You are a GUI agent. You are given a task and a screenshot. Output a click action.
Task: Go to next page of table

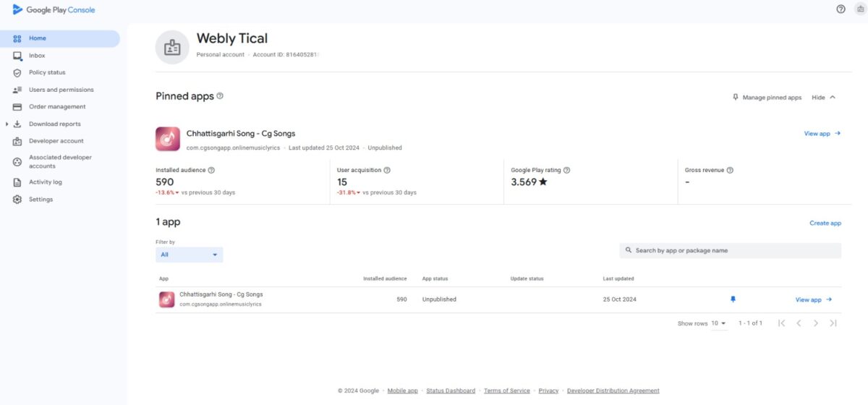click(816, 323)
